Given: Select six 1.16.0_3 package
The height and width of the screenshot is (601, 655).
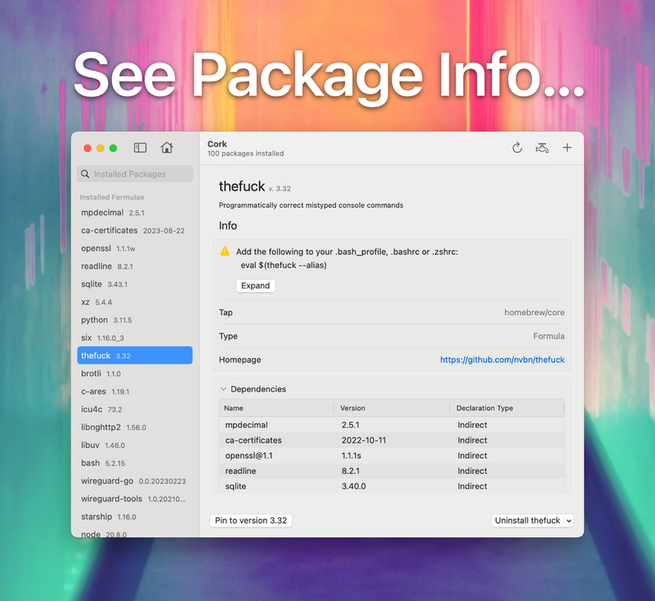Looking at the screenshot, I should point(135,338).
